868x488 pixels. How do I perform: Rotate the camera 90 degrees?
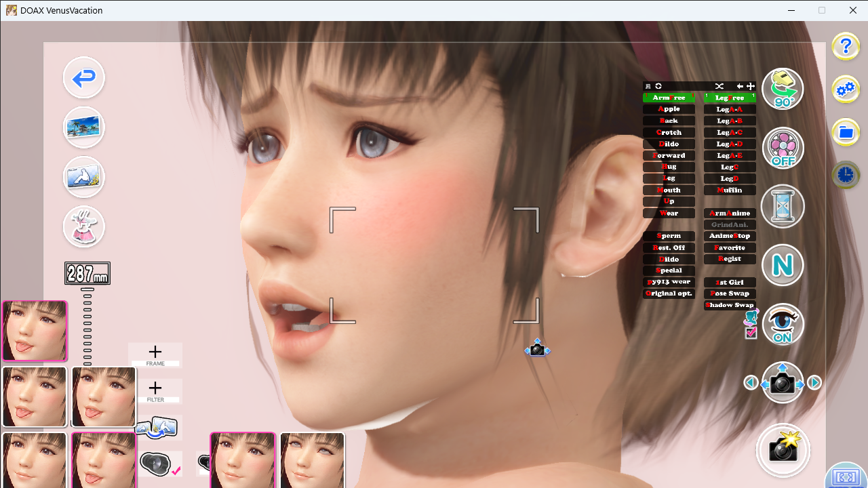(783, 89)
